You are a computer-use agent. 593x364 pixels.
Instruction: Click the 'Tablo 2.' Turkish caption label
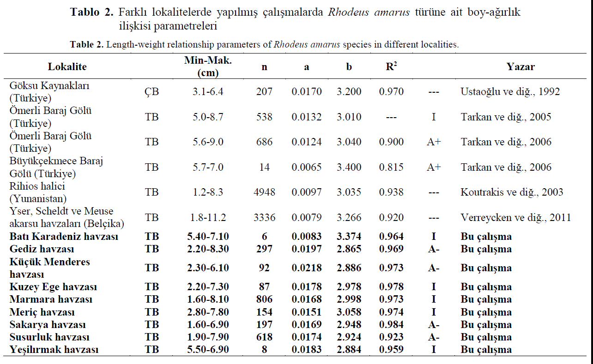(92, 12)
